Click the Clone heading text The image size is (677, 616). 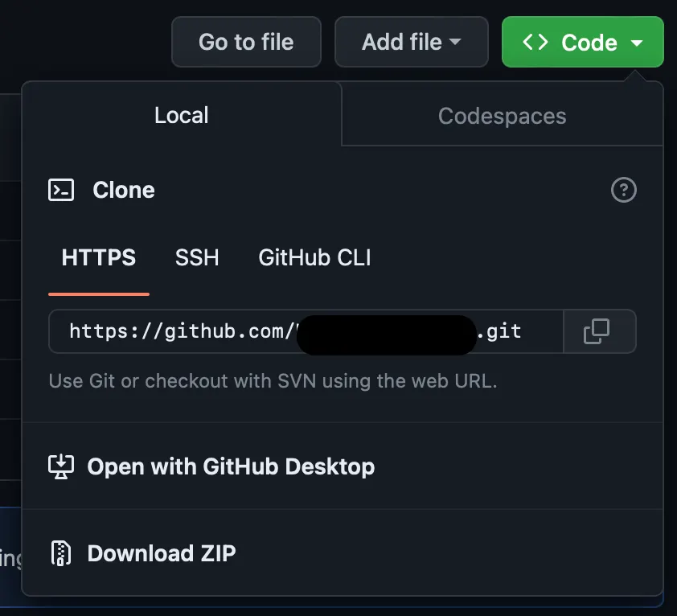coord(124,190)
